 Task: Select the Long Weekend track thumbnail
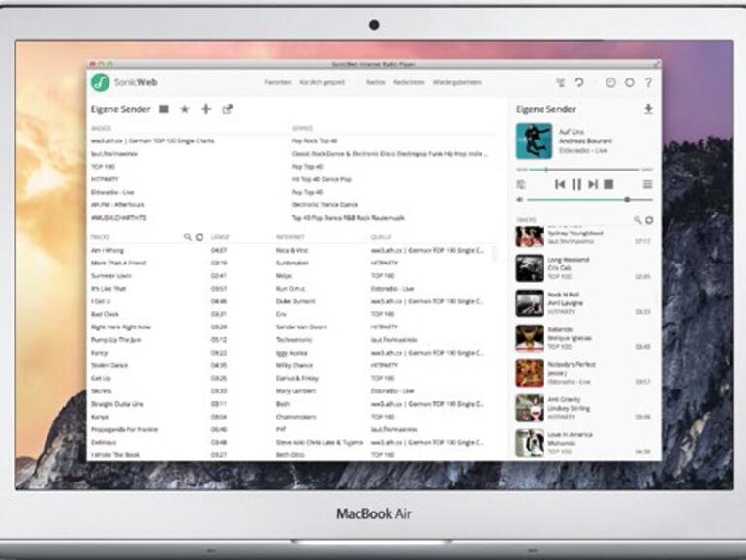pos(530,267)
